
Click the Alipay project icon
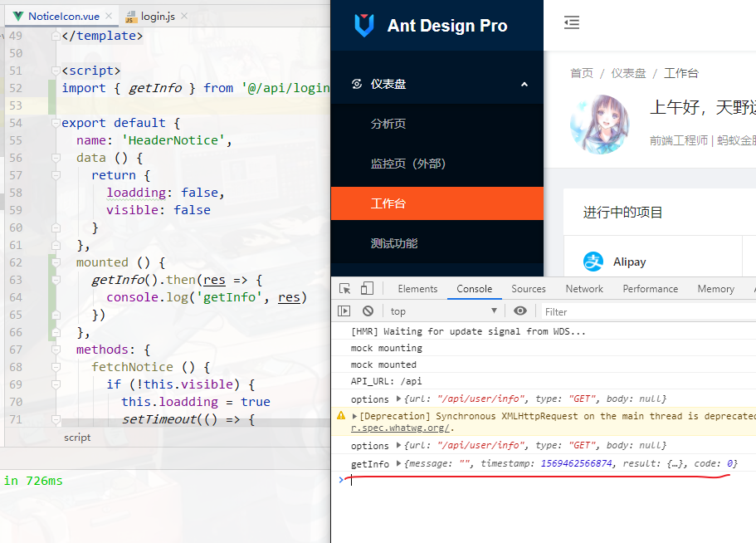[x=593, y=262]
